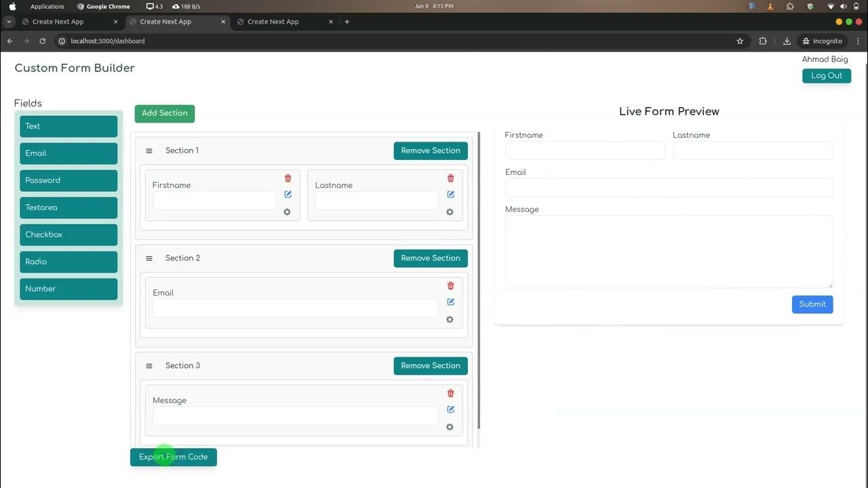Remove Section 1
This screenshot has height=488, width=868.
(431, 151)
